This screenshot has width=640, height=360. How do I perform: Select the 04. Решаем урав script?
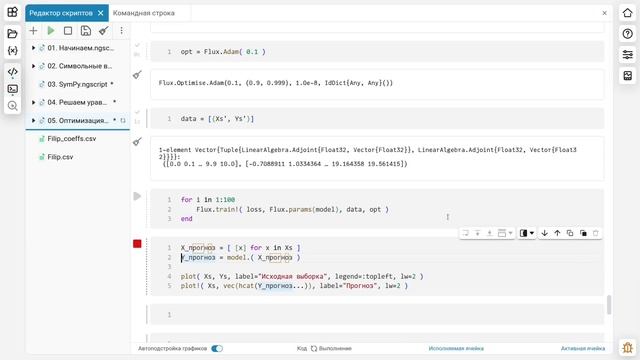[77, 102]
